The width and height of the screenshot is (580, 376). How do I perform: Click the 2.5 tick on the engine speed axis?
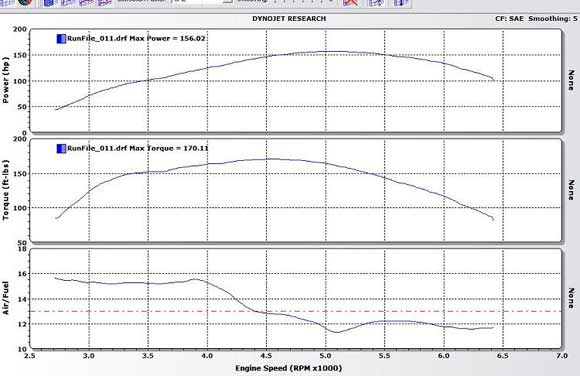click(30, 356)
